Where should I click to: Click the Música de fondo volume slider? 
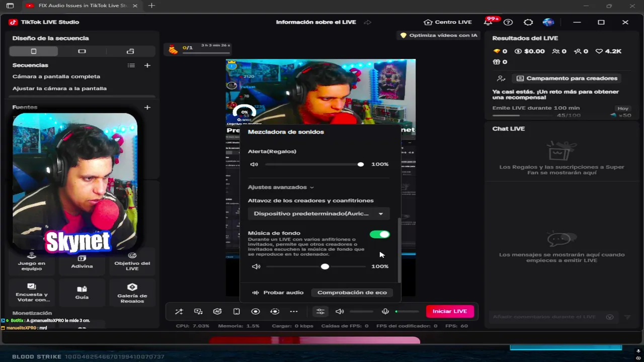click(315, 266)
